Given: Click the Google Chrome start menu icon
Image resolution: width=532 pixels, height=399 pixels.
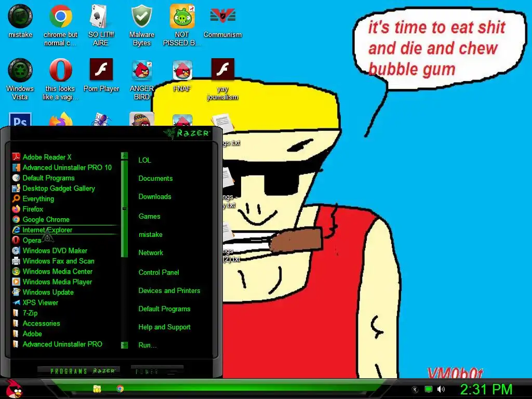Looking at the screenshot, I should pyautogui.click(x=16, y=220).
